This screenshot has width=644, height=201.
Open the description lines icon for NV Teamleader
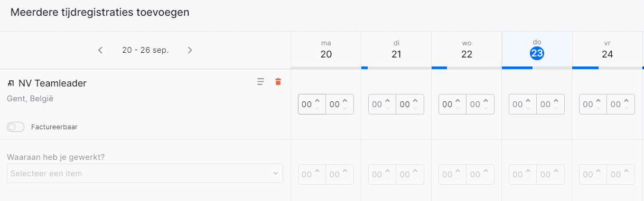coord(260,82)
